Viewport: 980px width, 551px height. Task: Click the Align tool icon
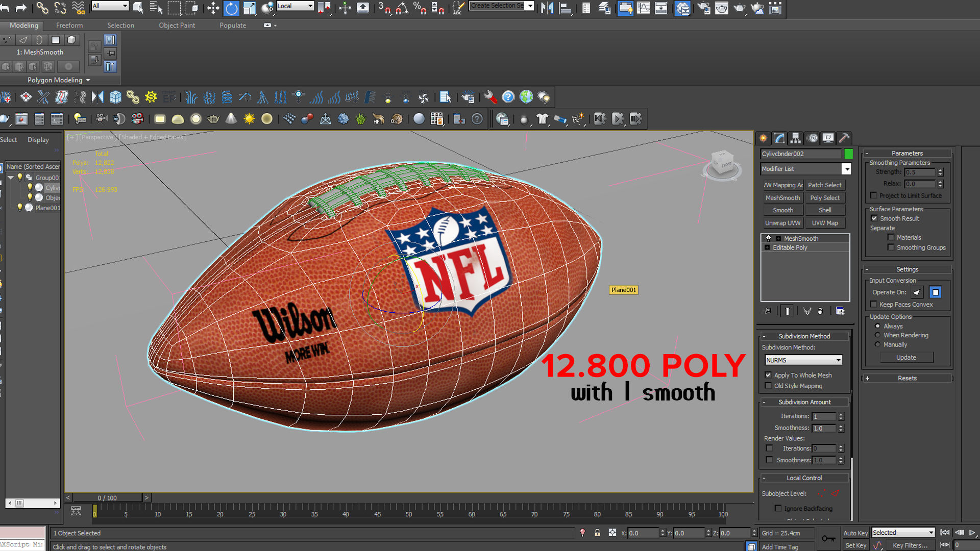(565, 8)
